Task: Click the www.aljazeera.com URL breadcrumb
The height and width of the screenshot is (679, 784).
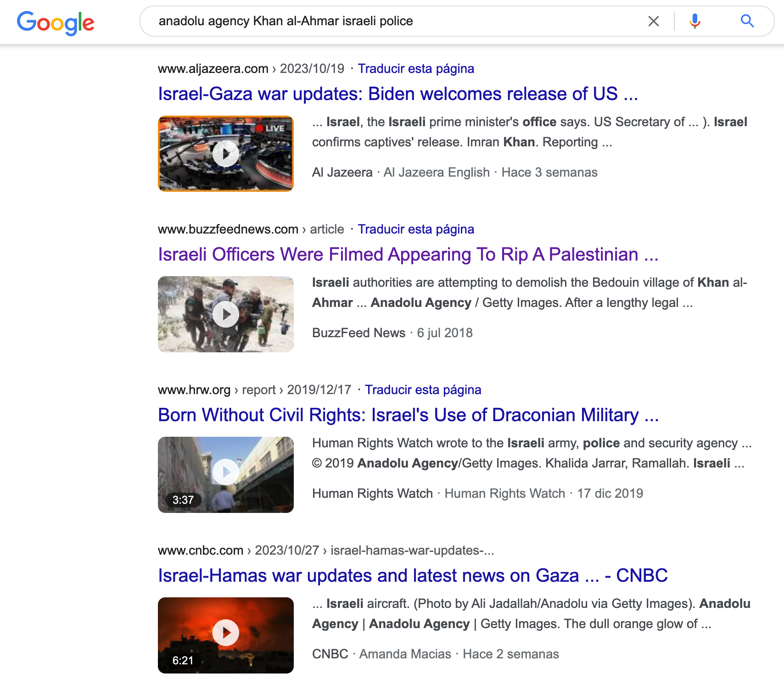Action: coord(213,69)
